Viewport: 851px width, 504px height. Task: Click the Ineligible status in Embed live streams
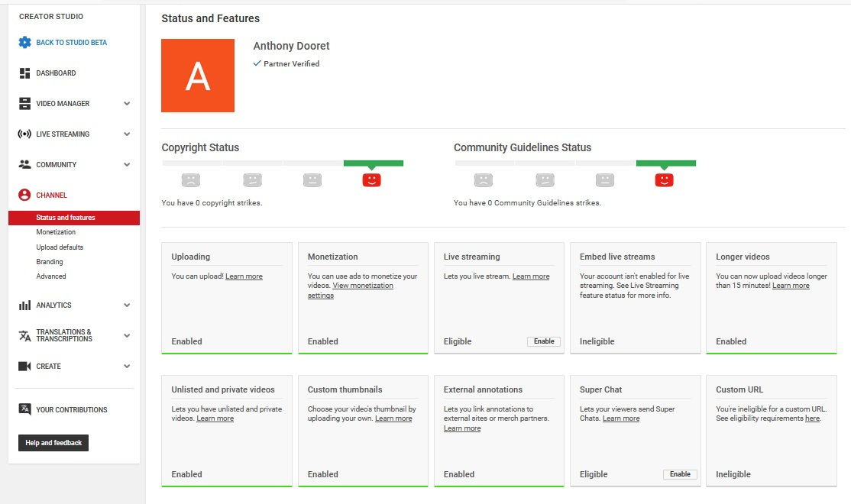coord(597,341)
